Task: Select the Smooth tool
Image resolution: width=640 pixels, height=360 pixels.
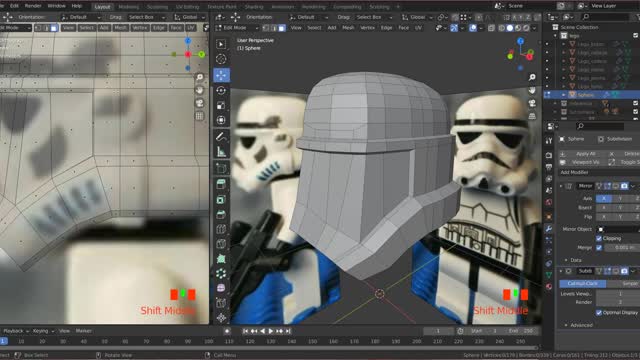Action: point(221,288)
